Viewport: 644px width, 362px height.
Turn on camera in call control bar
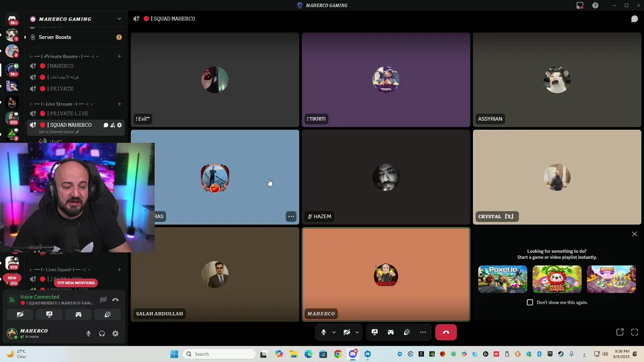pos(347,332)
